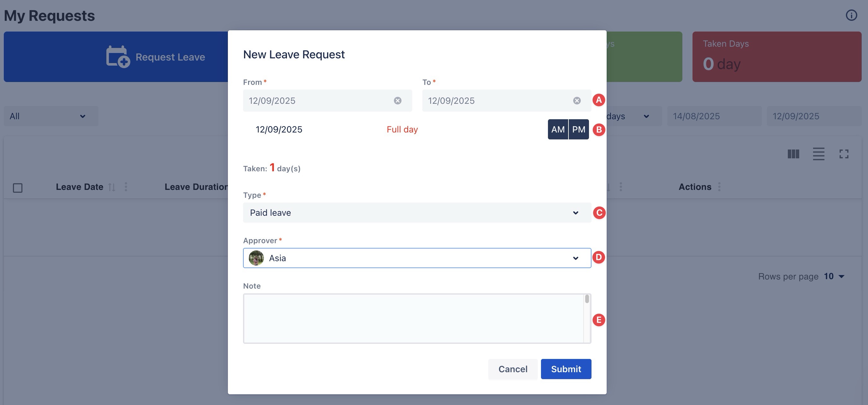868x405 pixels.
Task: Clear the From date field
Action: click(x=398, y=101)
